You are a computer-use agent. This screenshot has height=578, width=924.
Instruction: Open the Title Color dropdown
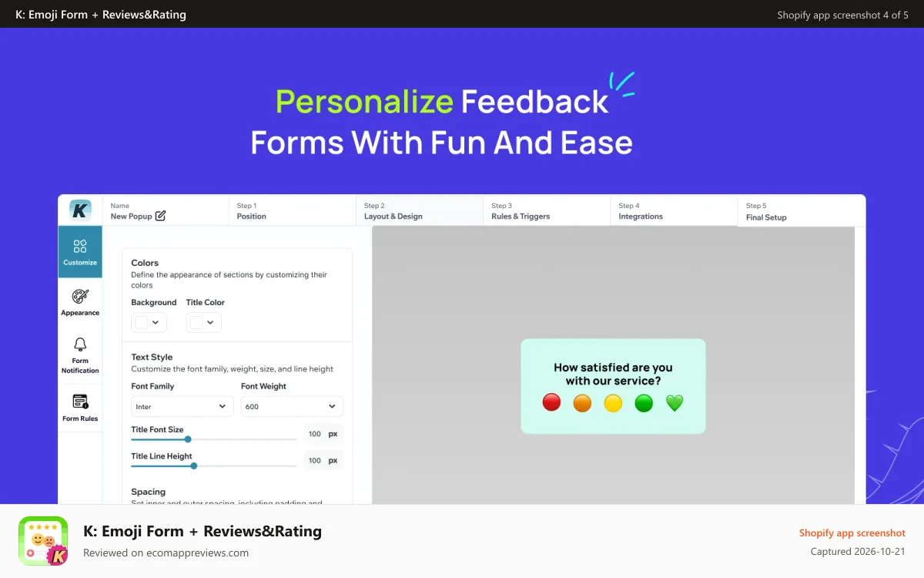click(x=203, y=322)
